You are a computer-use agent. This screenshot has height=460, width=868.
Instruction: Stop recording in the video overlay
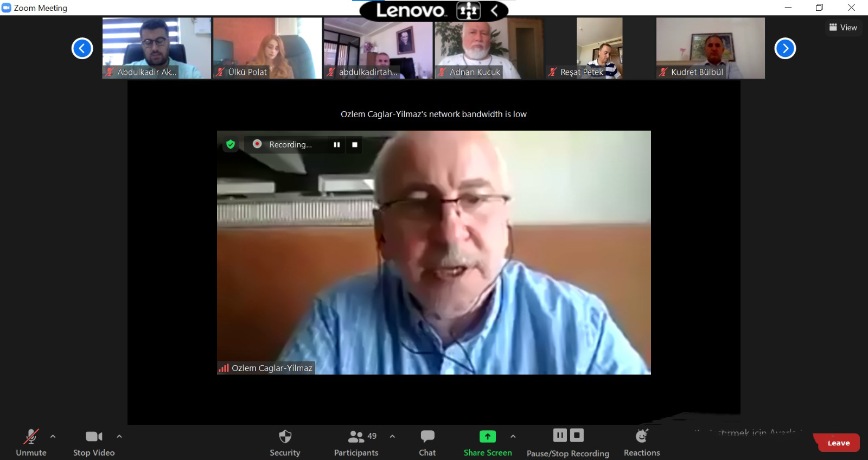pyautogui.click(x=355, y=145)
